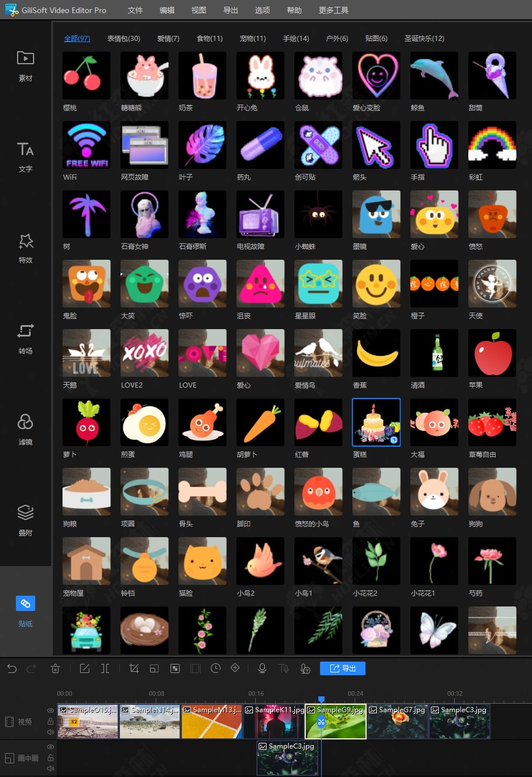
Task: Select the 猫脸 cat face sticker
Action: (202, 561)
